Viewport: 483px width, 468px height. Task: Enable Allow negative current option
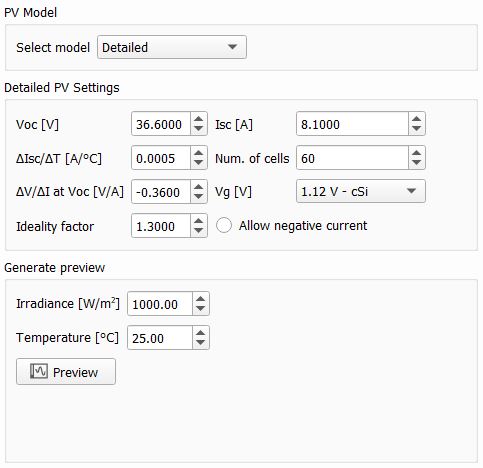(x=224, y=226)
